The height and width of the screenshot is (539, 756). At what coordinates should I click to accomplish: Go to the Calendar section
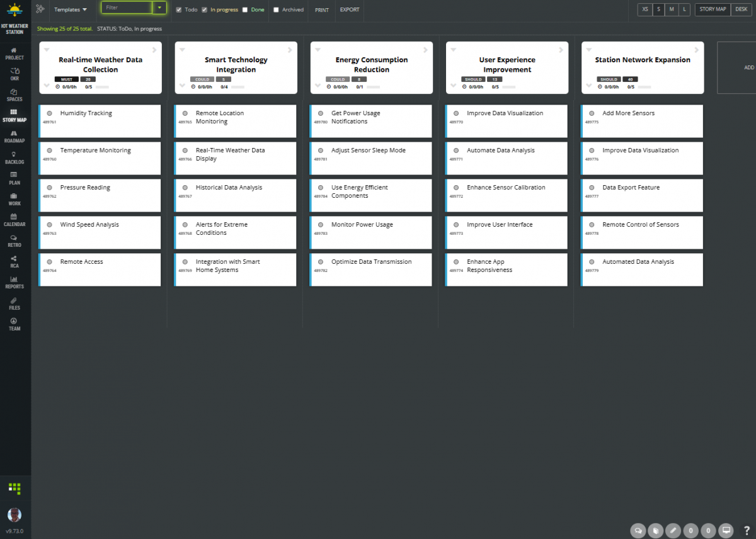14,220
